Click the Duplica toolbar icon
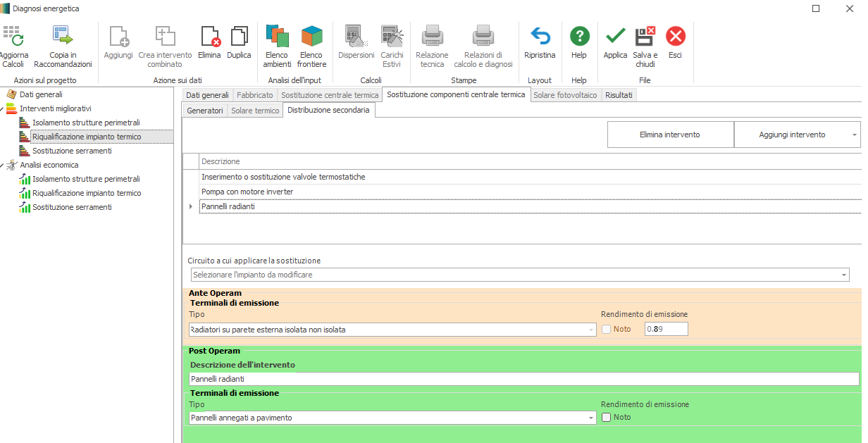 point(239,37)
